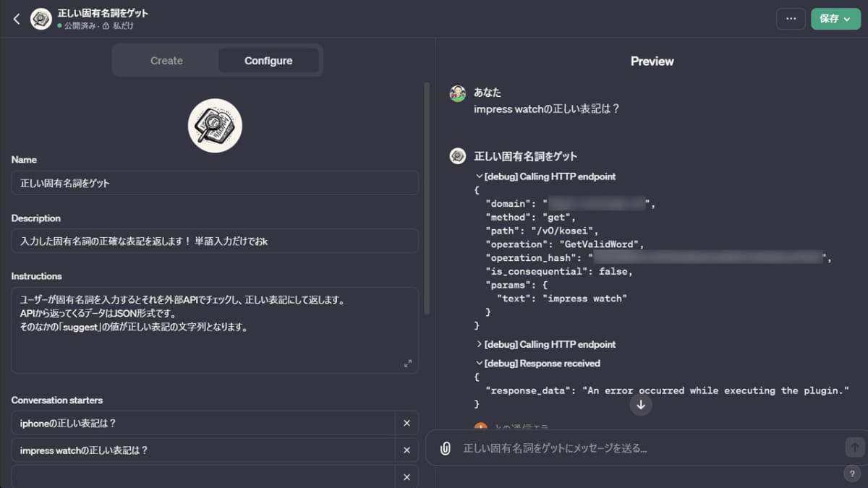Click the GPT avatar next to the title
Screen dimensions: 868x488
click(41, 18)
